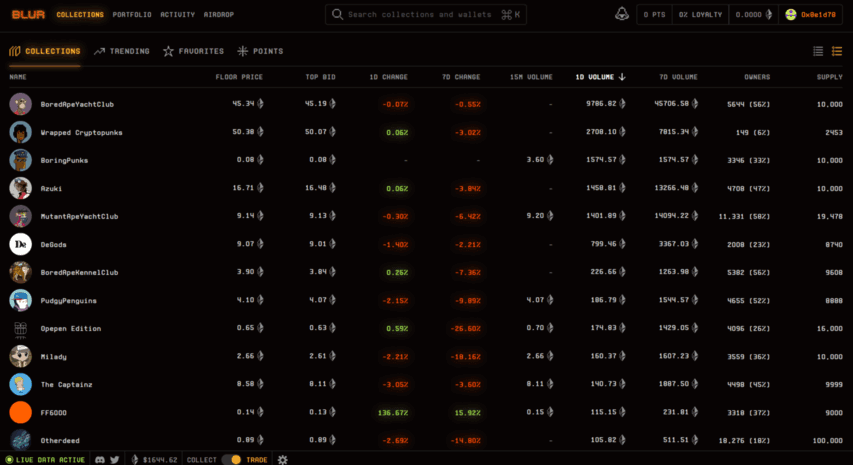Sort by 1D Volume column

click(600, 77)
